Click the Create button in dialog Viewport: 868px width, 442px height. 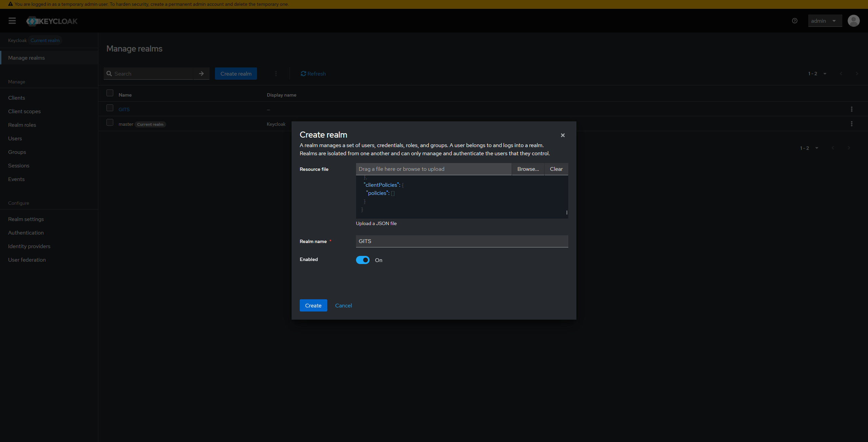click(313, 305)
